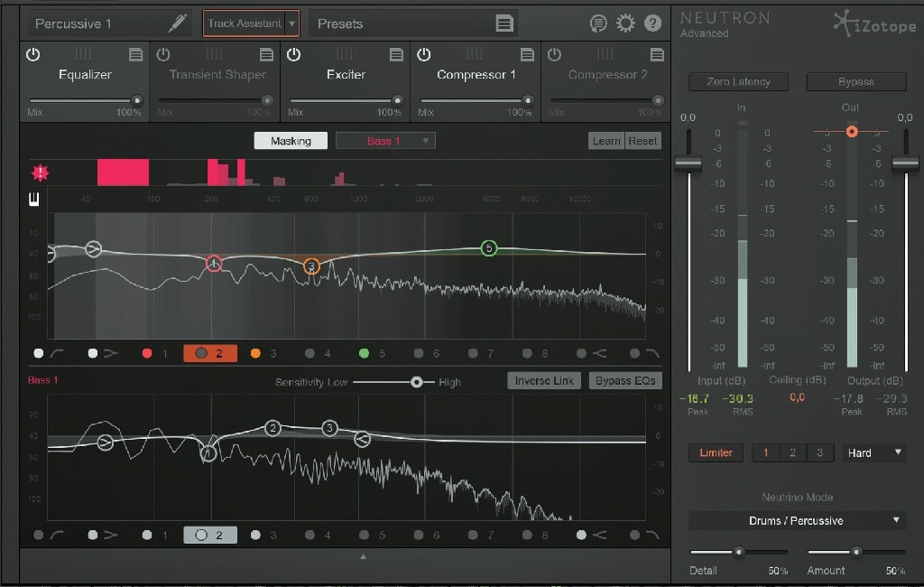924x587 pixels.
Task: Click the Zero Latency button
Action: (738, 82)
